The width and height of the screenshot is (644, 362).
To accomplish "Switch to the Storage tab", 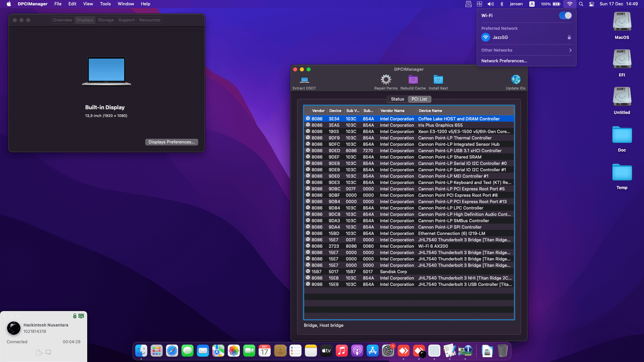I will 106,20.
